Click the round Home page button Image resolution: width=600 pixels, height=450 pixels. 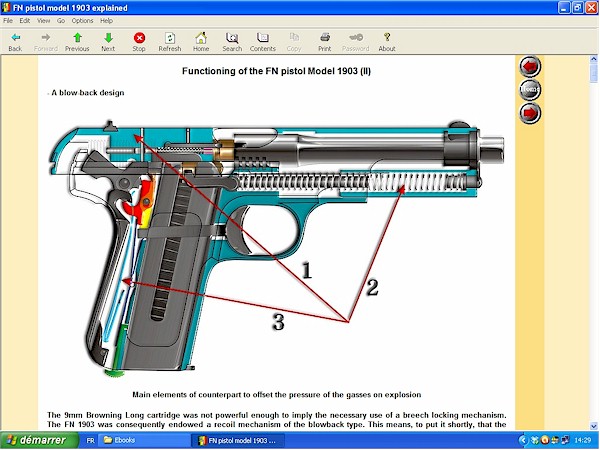pos(530,90)
